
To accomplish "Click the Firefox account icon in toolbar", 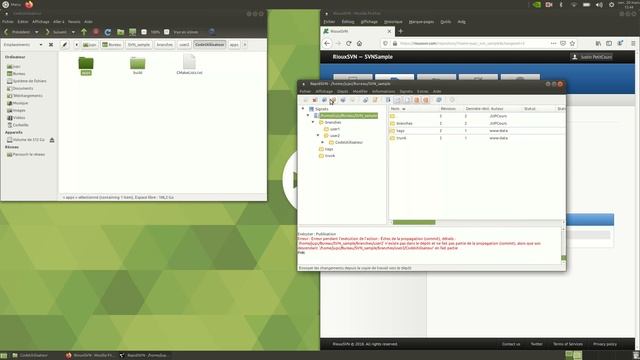I will tap(620, 43).
